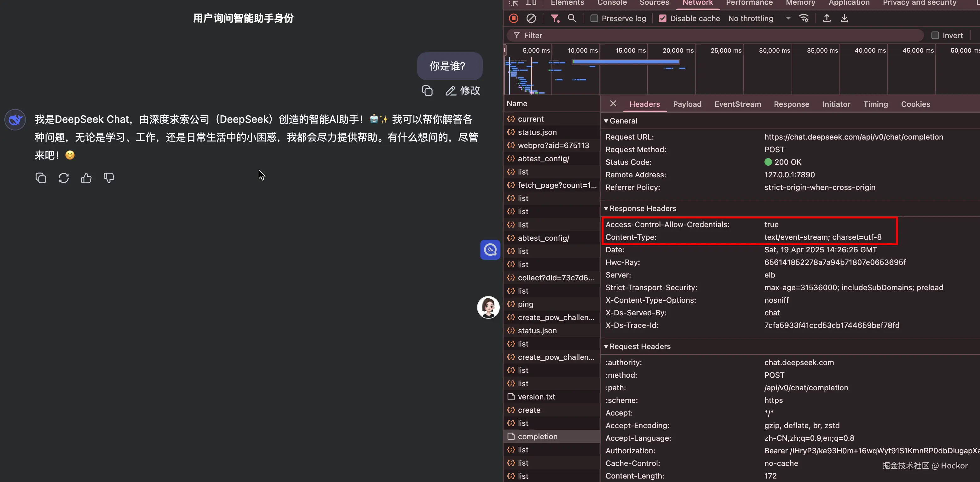Select the version.txt request
The width and height of the screenshot is (980, 482).
click(x=536, y=397)
